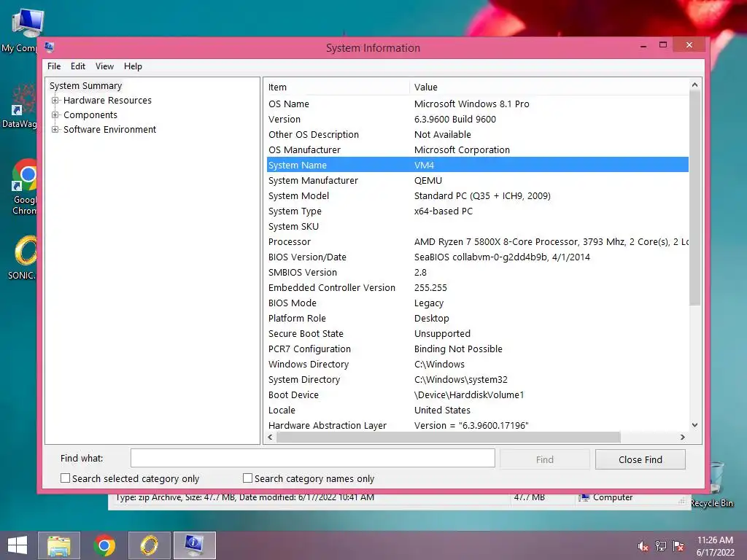The image size is (747, 560).
Task: Expand the Hardware Resources node
Action: click(x=55, y=101)
